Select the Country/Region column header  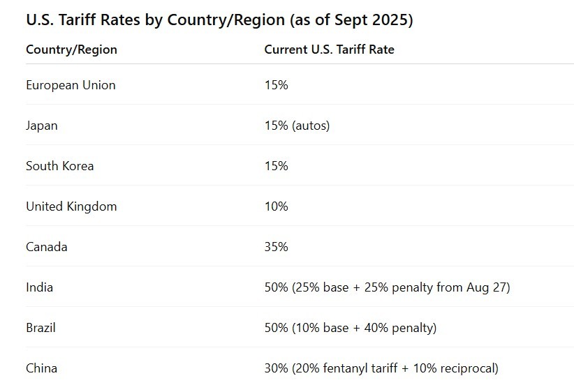71,50
